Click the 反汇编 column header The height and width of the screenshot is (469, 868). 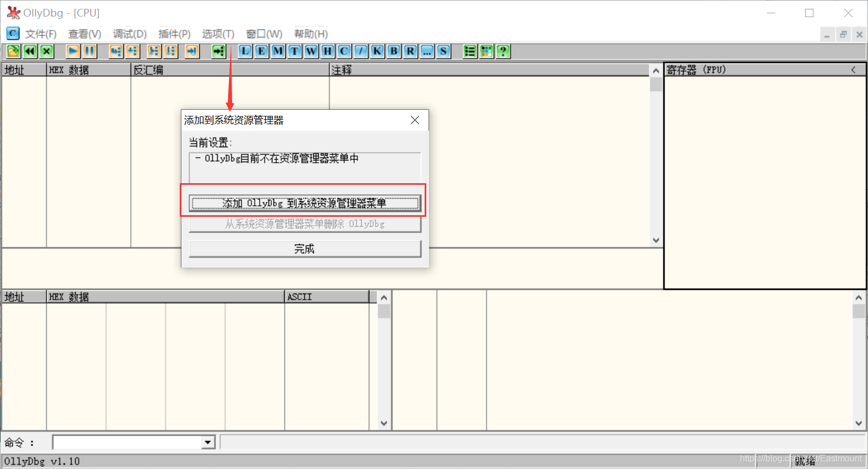(x=230, y=70)
